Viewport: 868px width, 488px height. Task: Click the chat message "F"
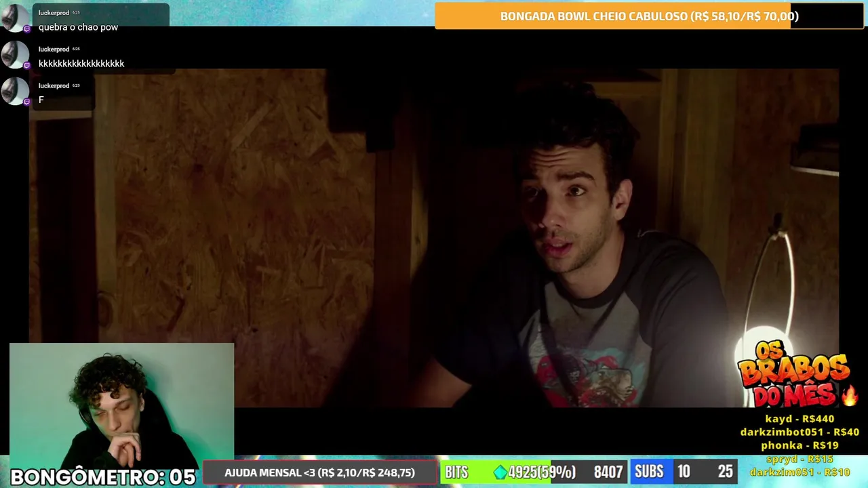pos(41,100)
